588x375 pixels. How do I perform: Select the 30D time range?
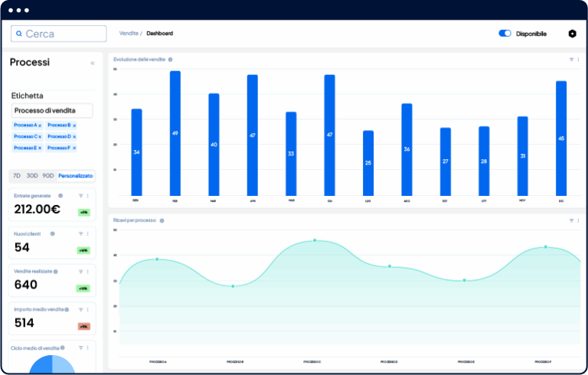[x=32, y=175]
